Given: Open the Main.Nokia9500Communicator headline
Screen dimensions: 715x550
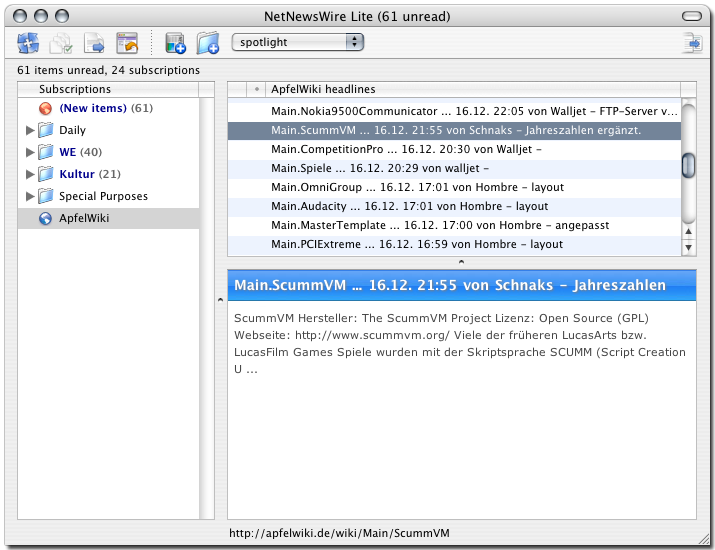Looking at the screenshot, I should click(x=454, y=111).
